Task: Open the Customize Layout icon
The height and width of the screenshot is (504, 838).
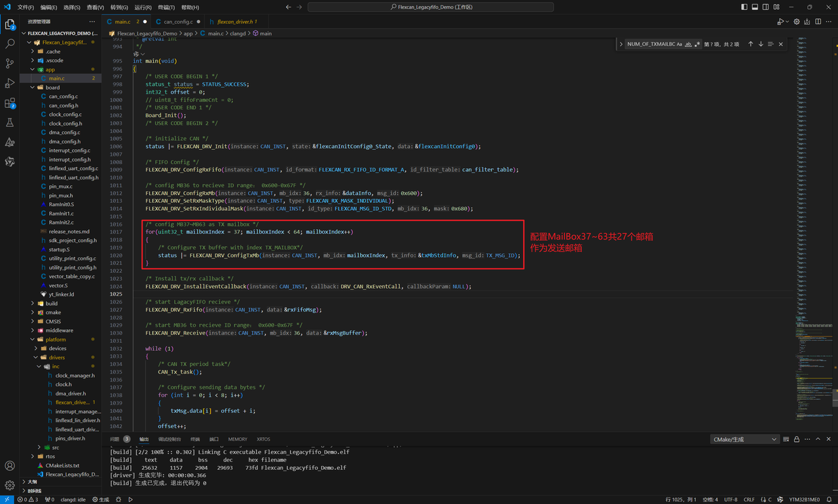Action: 776,7
